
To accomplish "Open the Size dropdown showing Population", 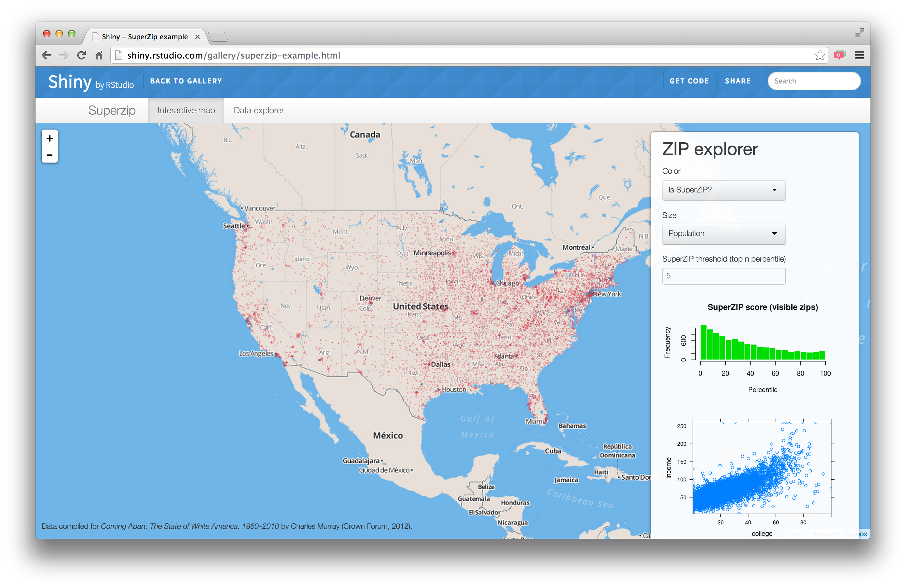I will point(723,234).
